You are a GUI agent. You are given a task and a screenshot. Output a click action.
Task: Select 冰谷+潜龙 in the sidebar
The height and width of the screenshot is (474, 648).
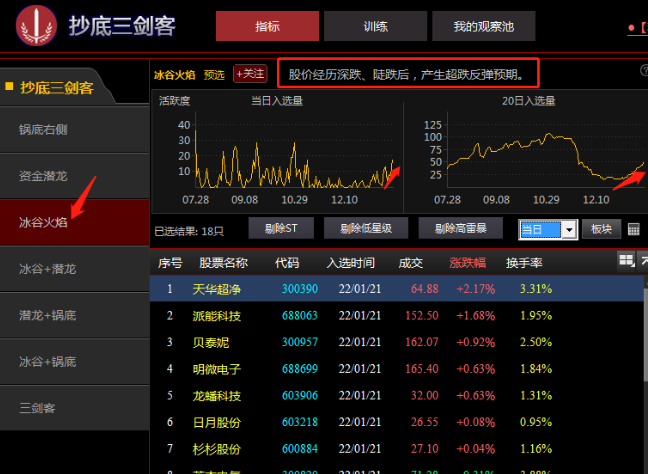coord(74,269)
